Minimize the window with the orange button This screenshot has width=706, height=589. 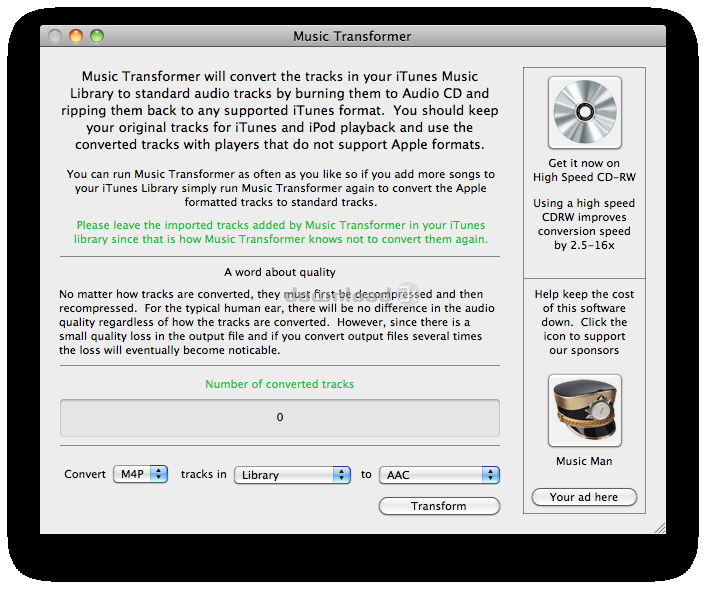pyautogui.click(x=76, y=36)
